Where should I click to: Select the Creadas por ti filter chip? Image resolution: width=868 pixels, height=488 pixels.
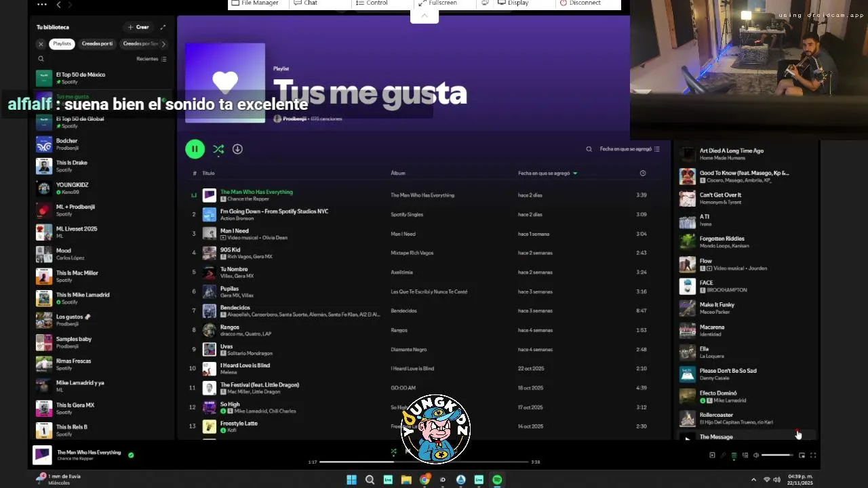[x=97, y=44]
